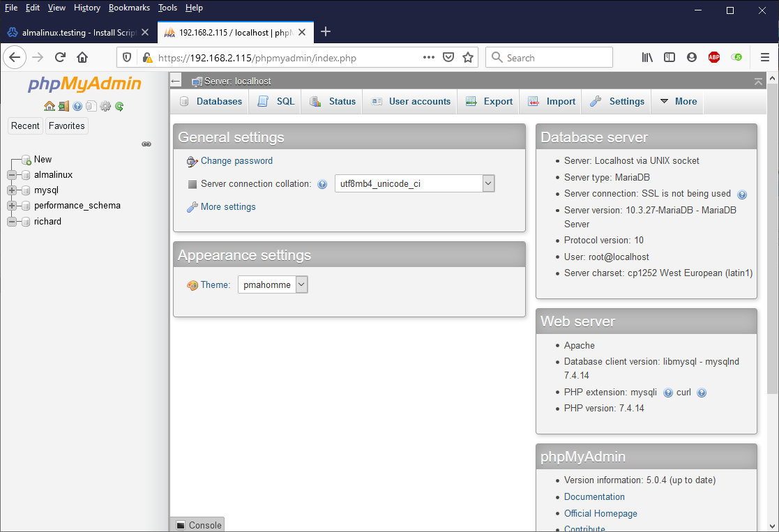This screenshot has width=779, height=532.
Task: Open the Import tab
Action: point(552,101)
